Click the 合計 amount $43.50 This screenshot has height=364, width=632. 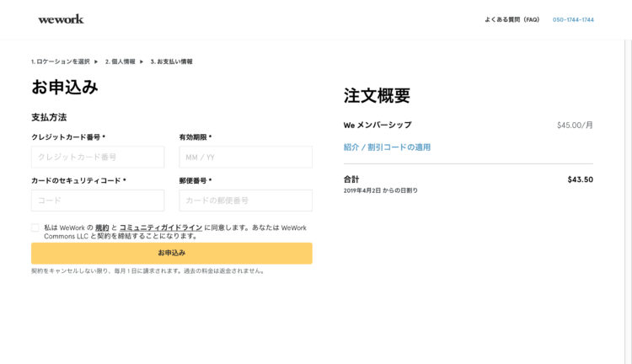click(x=580, y=179)
